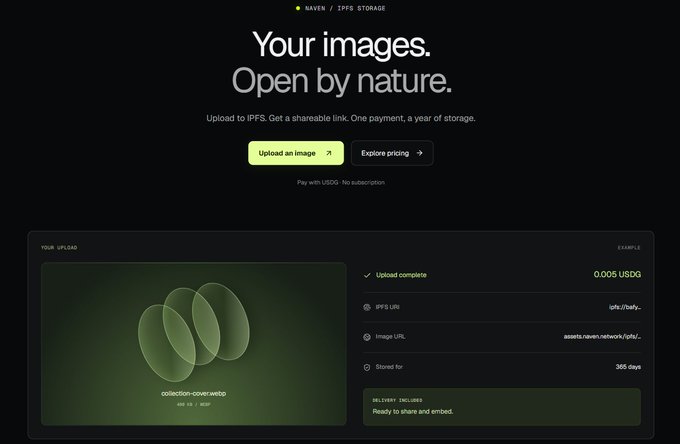Click the Your images. headline

point(341,44)
